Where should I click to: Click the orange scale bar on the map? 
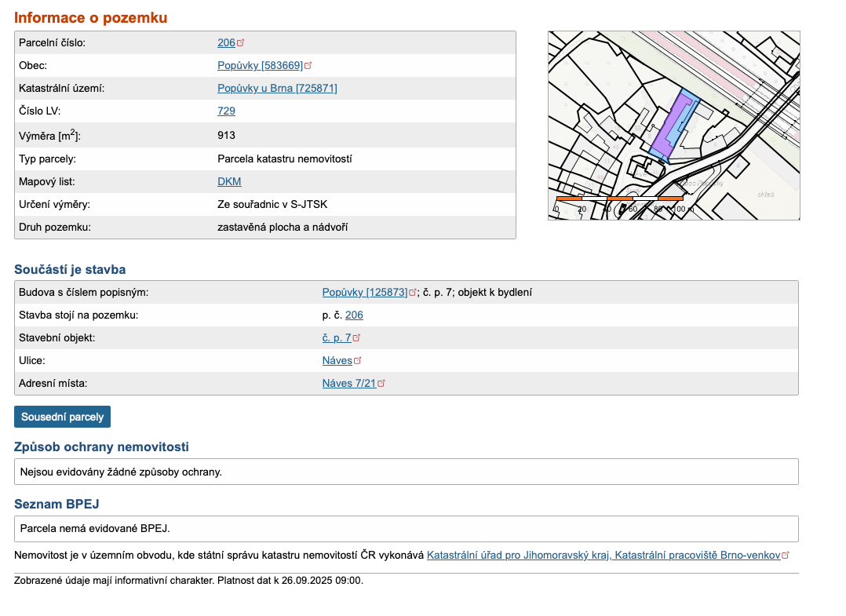pyautogui.click(x=620, y=199)
